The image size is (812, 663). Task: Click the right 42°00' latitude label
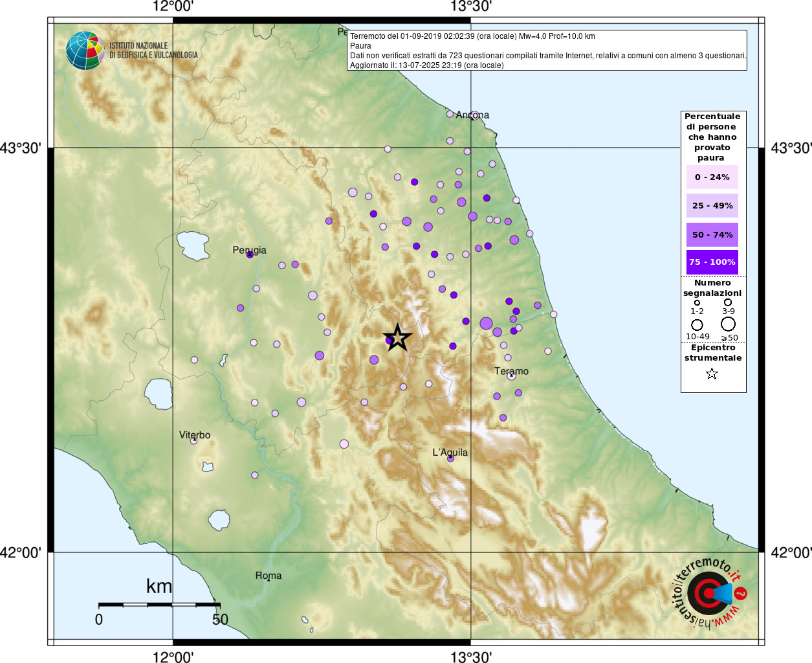coord(791,552)
